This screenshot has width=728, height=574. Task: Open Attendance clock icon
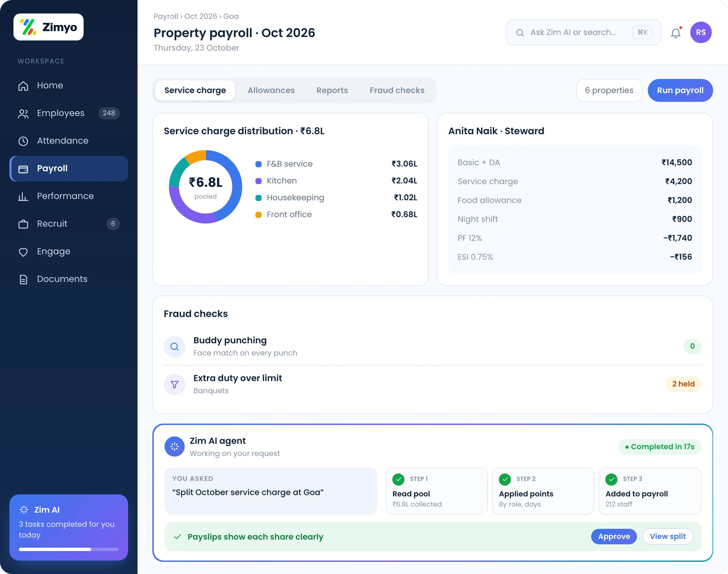point(23,141)
